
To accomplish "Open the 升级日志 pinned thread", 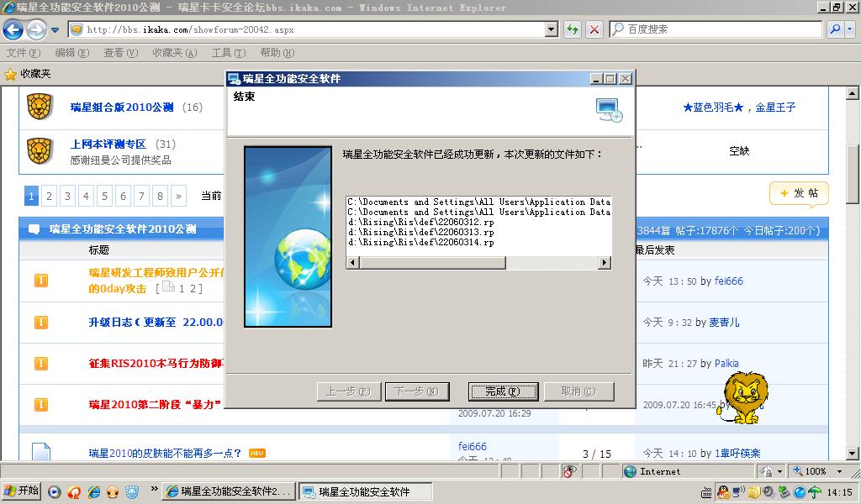I will (x=156, y=323).
